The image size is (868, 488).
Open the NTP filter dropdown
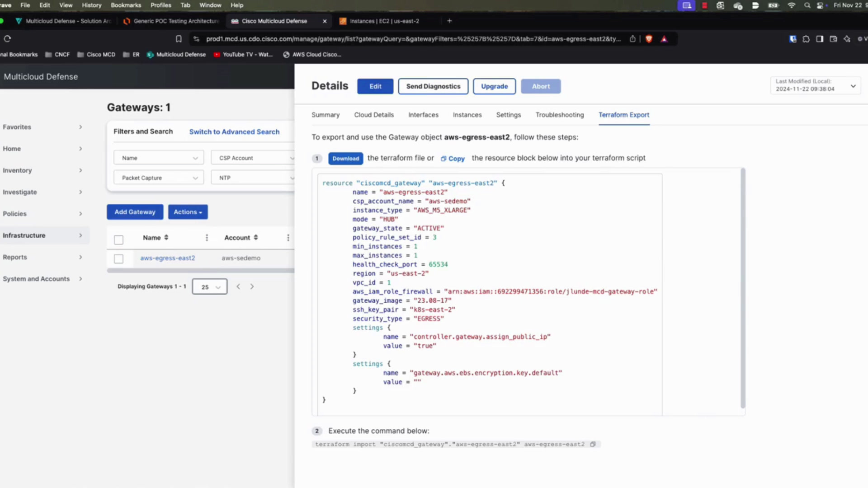253,178
